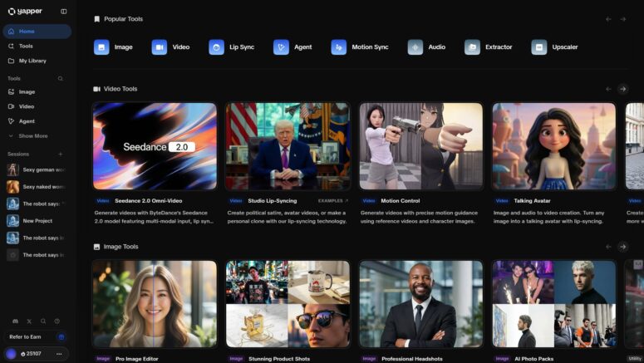Screen dimensions: 644x363
Task: Click Seedance 2.0 Omni-Video title
Action: [148, 201]
